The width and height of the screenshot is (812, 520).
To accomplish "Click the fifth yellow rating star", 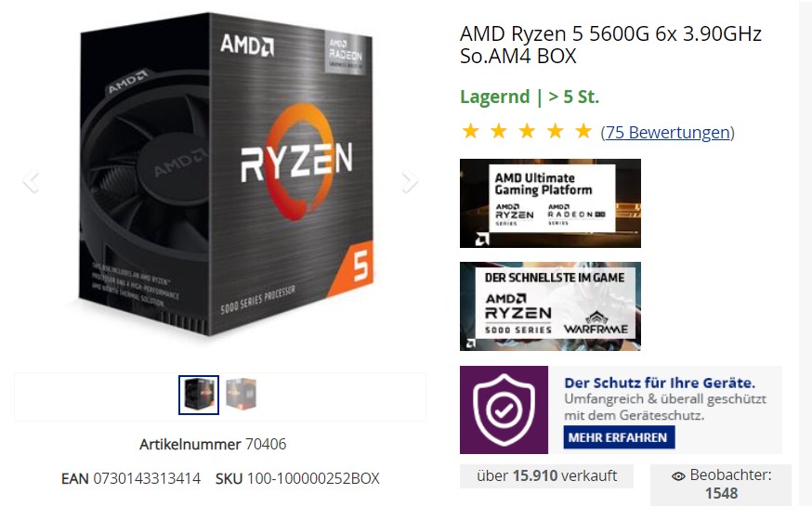I will click(583, 131).
